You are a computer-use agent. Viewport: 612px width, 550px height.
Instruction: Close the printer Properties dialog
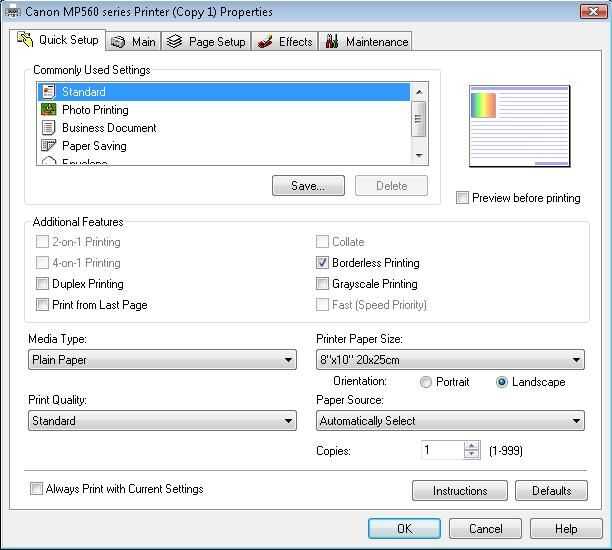click(593, 11)
